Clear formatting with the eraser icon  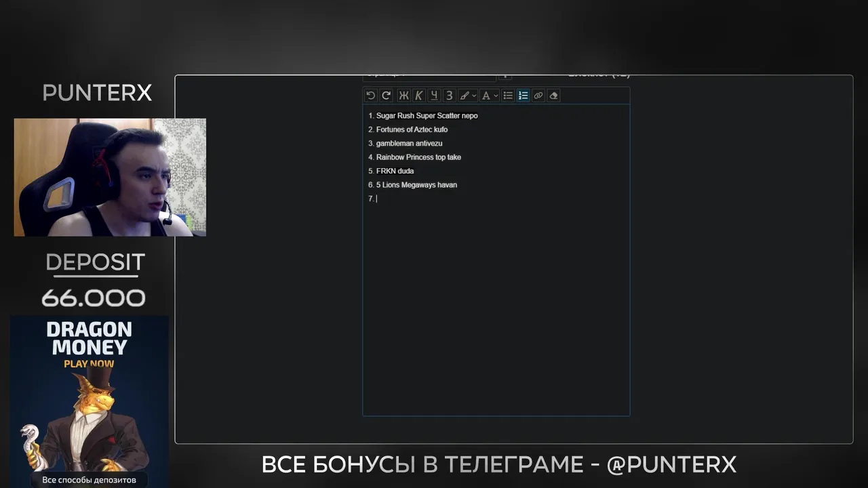click(553, 96)
